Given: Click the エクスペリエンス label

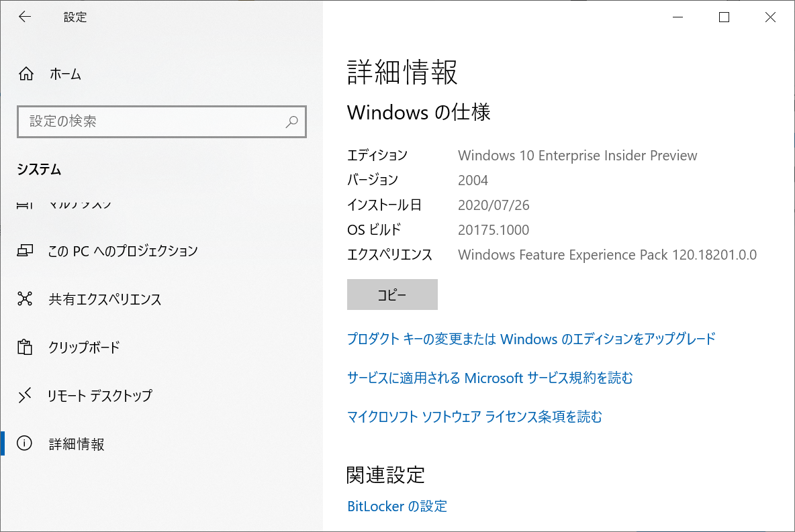Looking at the screenshot, I should (389, 254).
